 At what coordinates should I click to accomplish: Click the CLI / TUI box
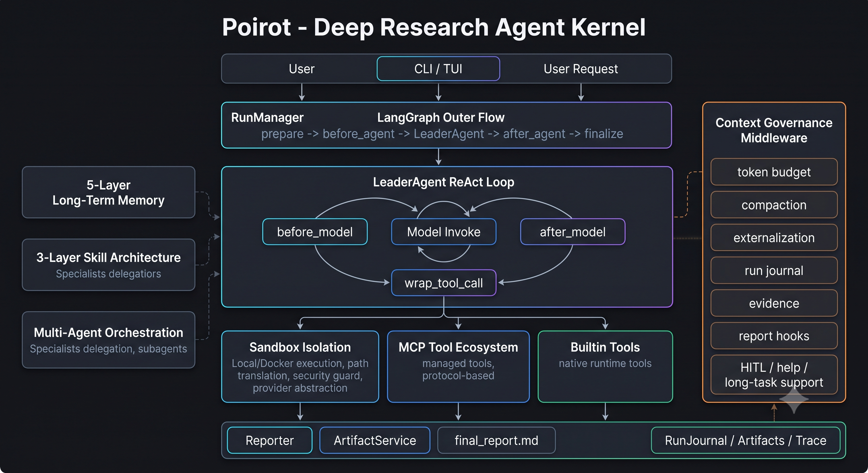[438, 69]
